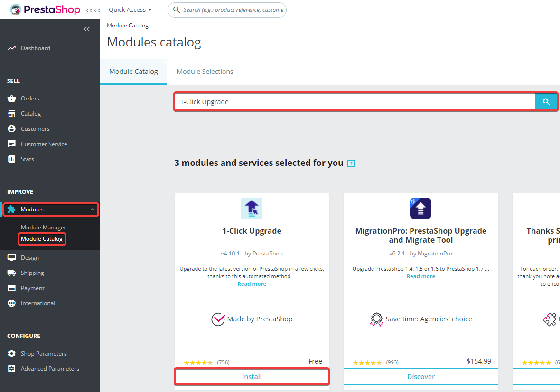Click the magnifier search button
The height and width of the screenshot is (392, 560).
pos(546,102)
